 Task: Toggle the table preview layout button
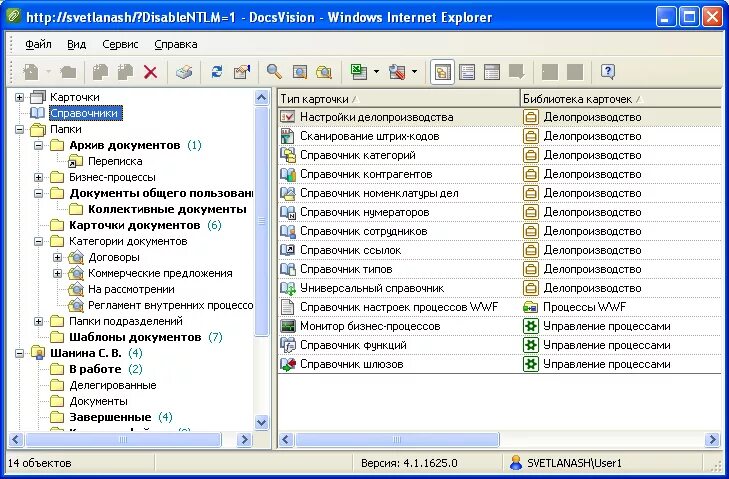(x=492, y=72)
